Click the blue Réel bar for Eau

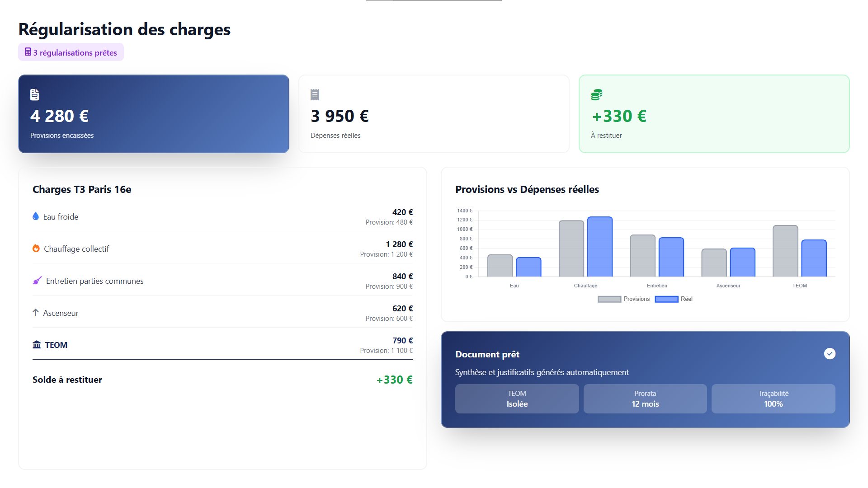point(528,267)
